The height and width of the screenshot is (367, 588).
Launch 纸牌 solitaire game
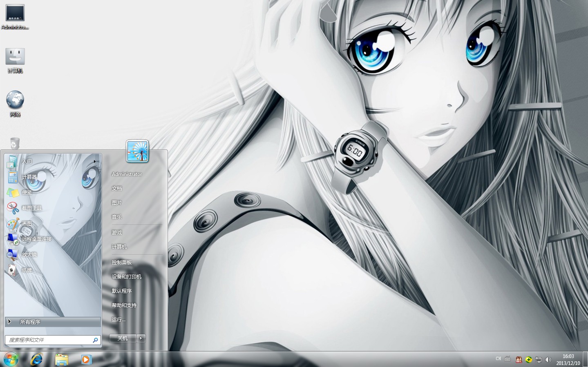pyautogui.click(x=52, y=270)
